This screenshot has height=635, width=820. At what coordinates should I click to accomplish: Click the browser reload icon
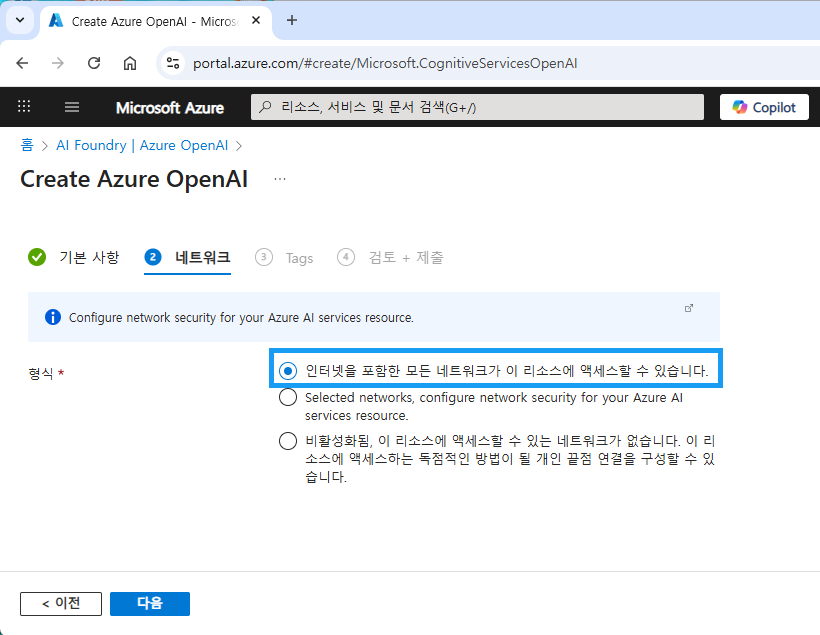click(x=94, y=63)
